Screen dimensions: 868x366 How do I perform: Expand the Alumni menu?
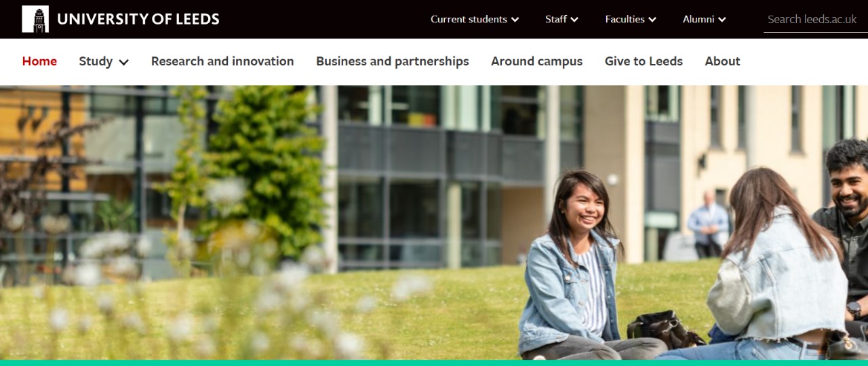[705, 19]
